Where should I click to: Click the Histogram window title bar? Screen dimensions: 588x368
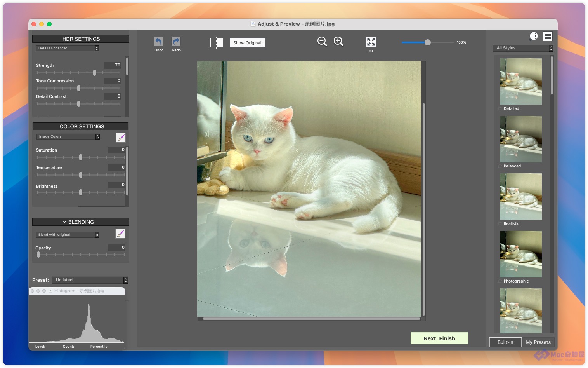tap(77, 291)
